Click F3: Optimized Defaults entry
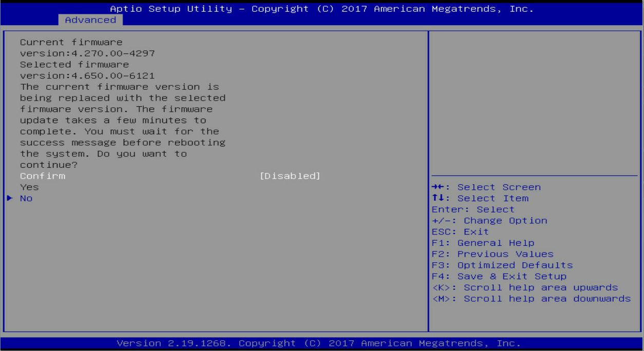 502,265
